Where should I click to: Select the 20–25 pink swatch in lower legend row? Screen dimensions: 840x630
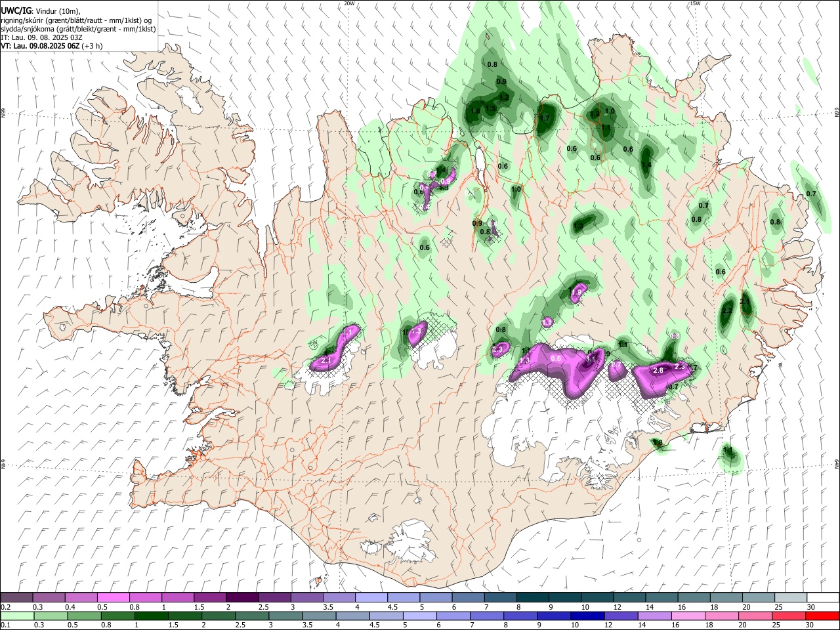[755, 616]
